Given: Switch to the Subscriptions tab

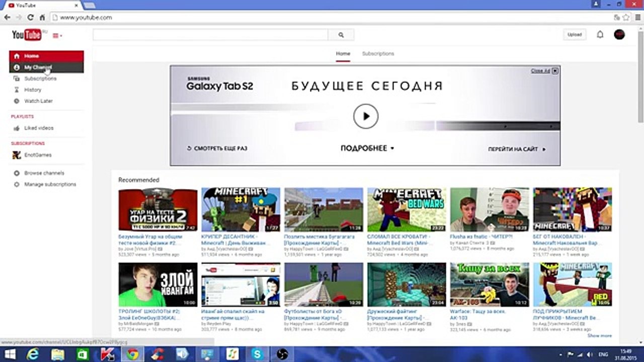Looking at the screenshot, I should pyautogui.click(x=378, y=53).
